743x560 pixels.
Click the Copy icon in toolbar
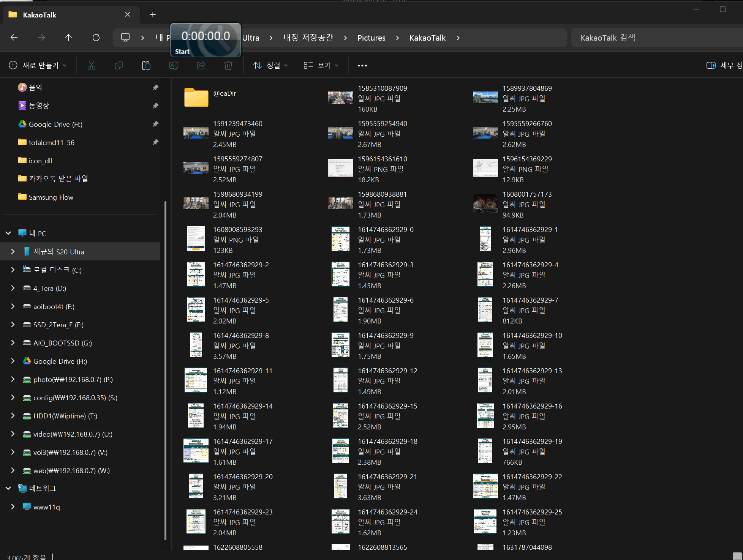point(119,65)
